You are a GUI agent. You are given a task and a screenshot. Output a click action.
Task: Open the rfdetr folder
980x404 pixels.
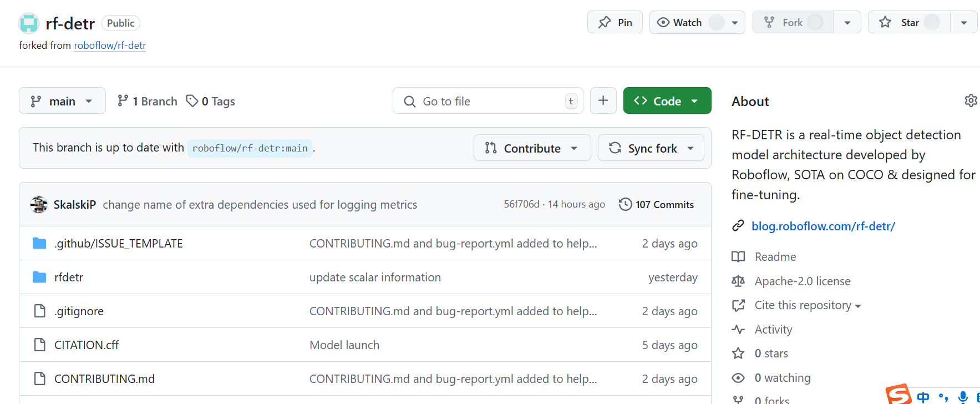click(69, 277)
